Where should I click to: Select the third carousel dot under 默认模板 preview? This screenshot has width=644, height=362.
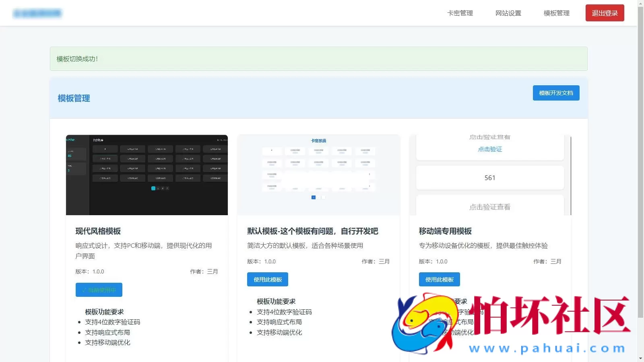[324, 197]
